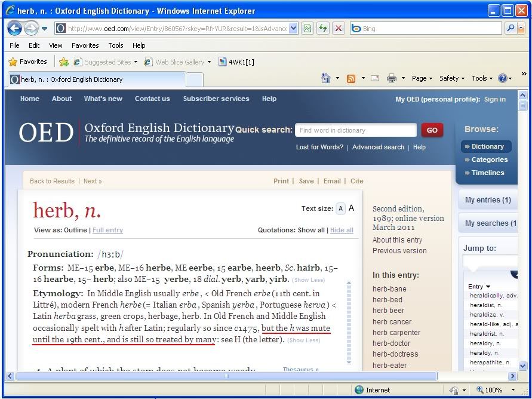Viewport: 532px width, 399px height.
Task: Open the View menu
Action: 56,45
